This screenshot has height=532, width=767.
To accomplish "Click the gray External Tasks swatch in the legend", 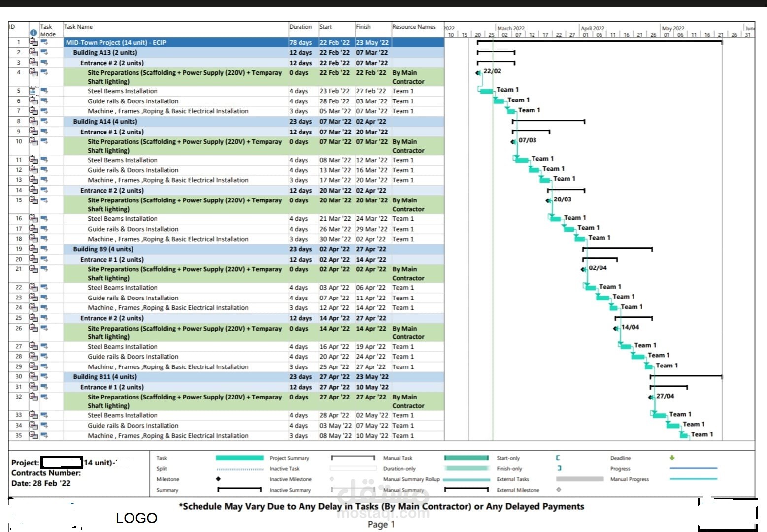I will [x=580, y=479].
